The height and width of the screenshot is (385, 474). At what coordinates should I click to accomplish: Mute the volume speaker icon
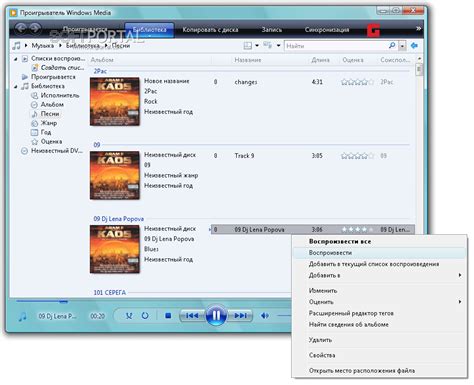tap(265, 315)
